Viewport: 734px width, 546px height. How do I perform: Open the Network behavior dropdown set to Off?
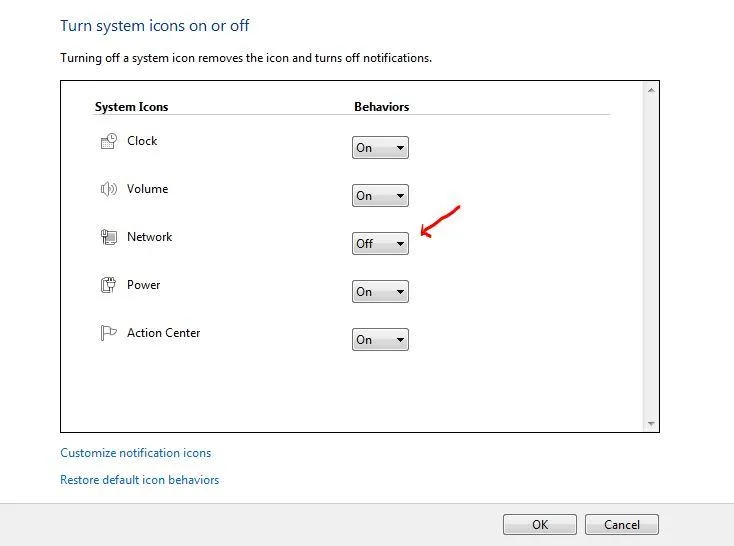(380, 243)
